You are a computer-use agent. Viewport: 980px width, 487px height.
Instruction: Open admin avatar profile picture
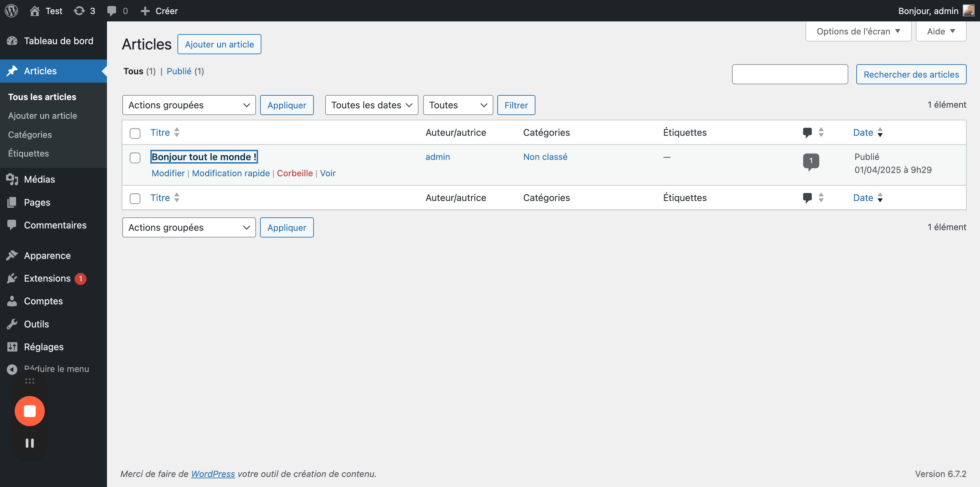point(968,10)
